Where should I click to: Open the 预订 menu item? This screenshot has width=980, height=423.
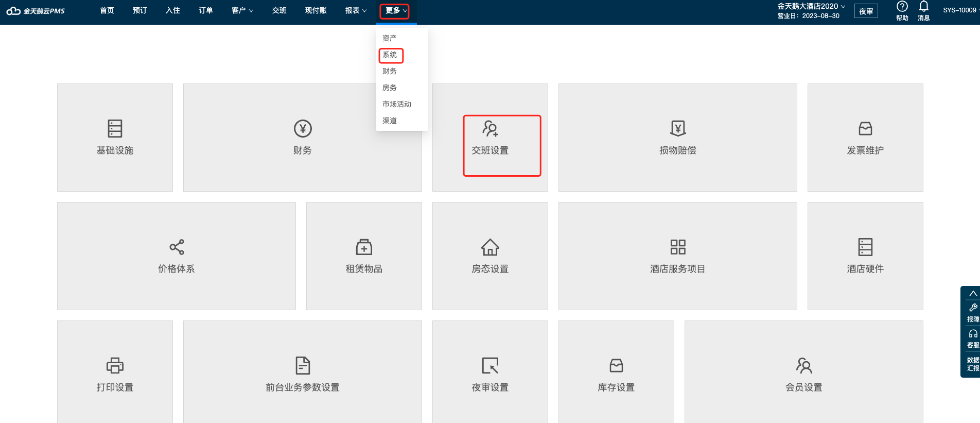(140, 10)
